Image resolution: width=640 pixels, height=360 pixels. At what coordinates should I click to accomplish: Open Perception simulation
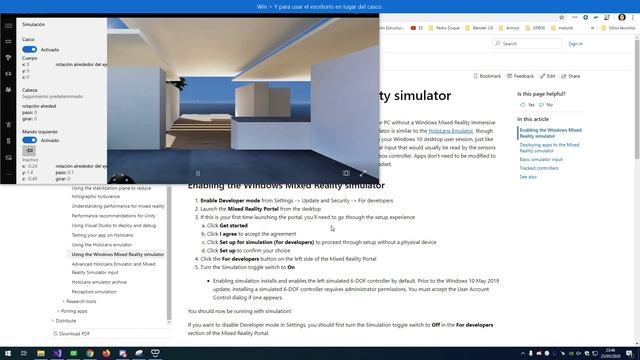tap(94, 292)
